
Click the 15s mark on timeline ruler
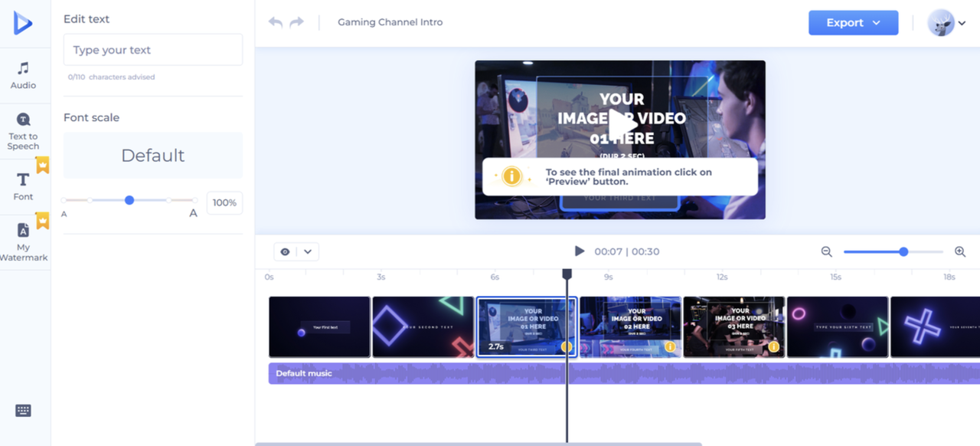[x=835, y=277]
